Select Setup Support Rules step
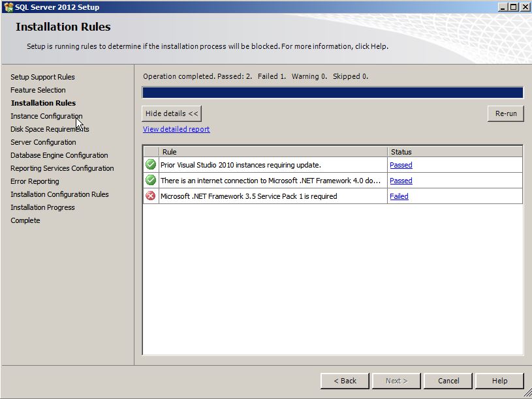 coord(42,77)
